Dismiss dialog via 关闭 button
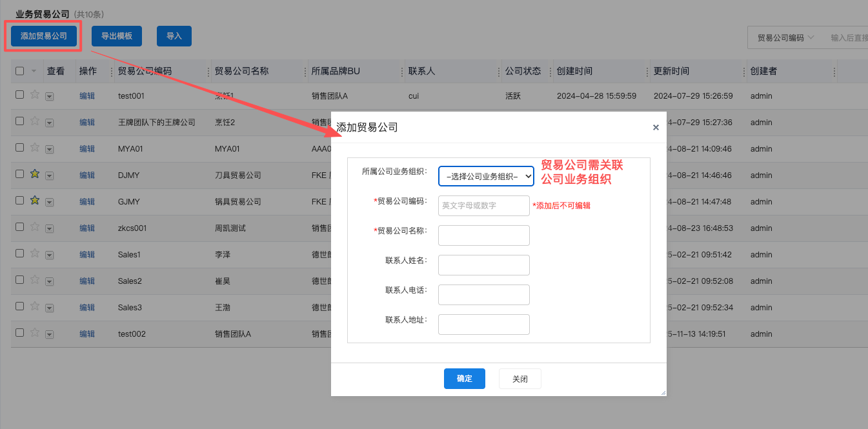 [520, 379]
